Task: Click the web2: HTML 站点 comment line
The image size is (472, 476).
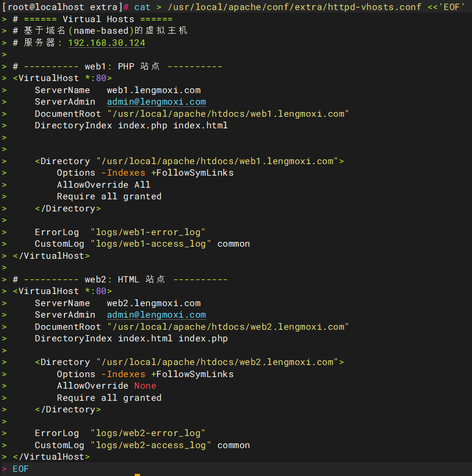Action: point(120,279)
